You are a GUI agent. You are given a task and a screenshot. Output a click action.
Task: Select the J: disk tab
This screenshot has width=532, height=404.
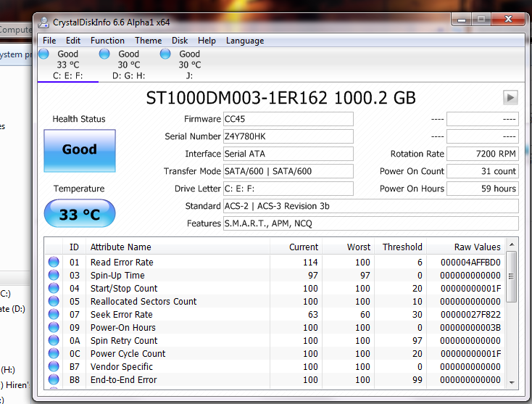pyautogui.click(x=189, y=65)
